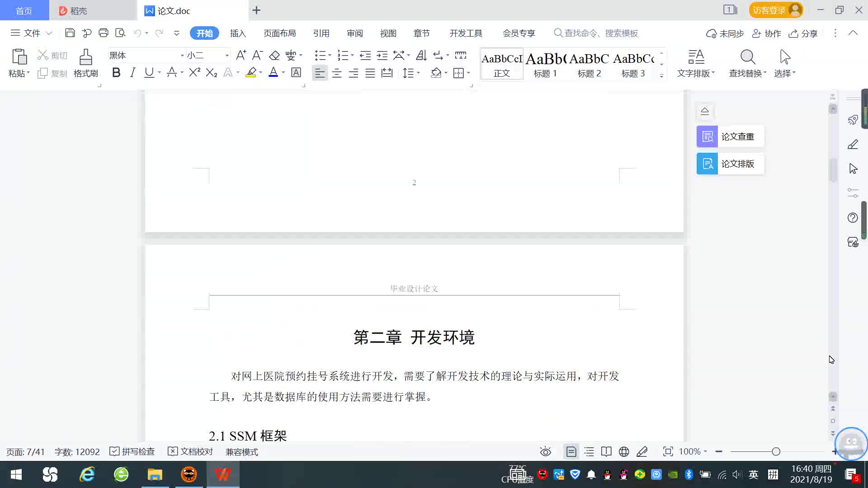Click the print icon in quick toolbar
Viewport: 868px width, 488px height.
(104, 33)
